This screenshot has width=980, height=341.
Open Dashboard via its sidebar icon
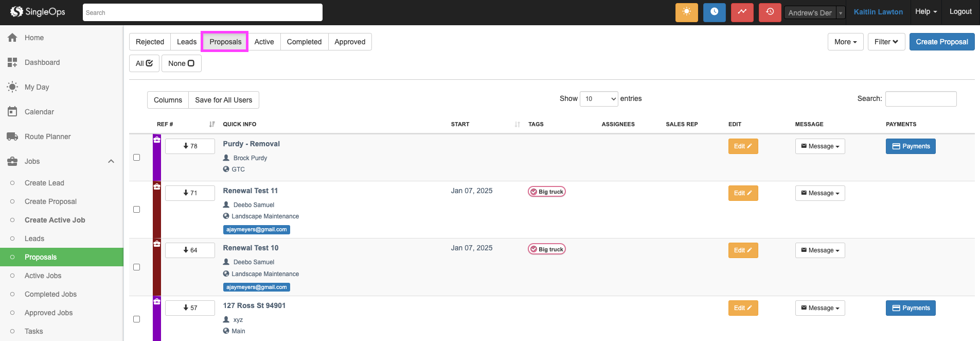click(x=12, y=62)
